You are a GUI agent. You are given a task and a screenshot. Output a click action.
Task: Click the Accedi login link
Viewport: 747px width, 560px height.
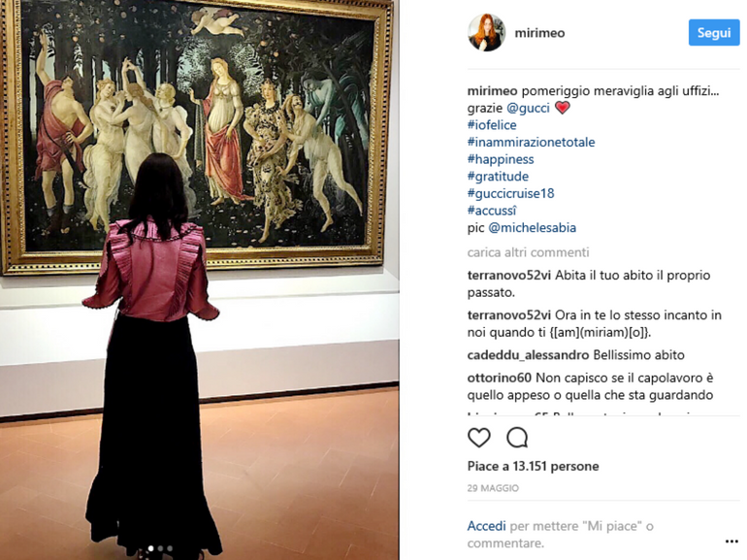coord(486,526)
